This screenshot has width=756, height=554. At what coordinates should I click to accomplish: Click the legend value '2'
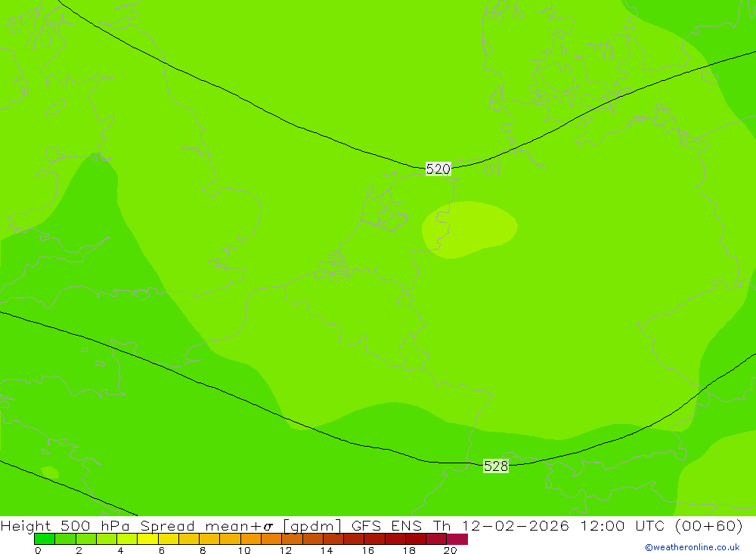tap(79, 550)
